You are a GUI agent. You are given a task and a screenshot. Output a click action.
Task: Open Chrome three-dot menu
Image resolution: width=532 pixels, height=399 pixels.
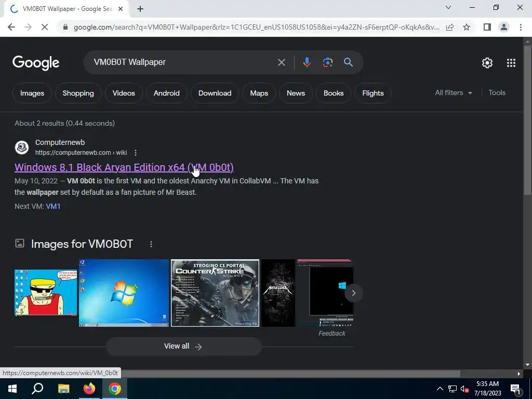[521, 27]
